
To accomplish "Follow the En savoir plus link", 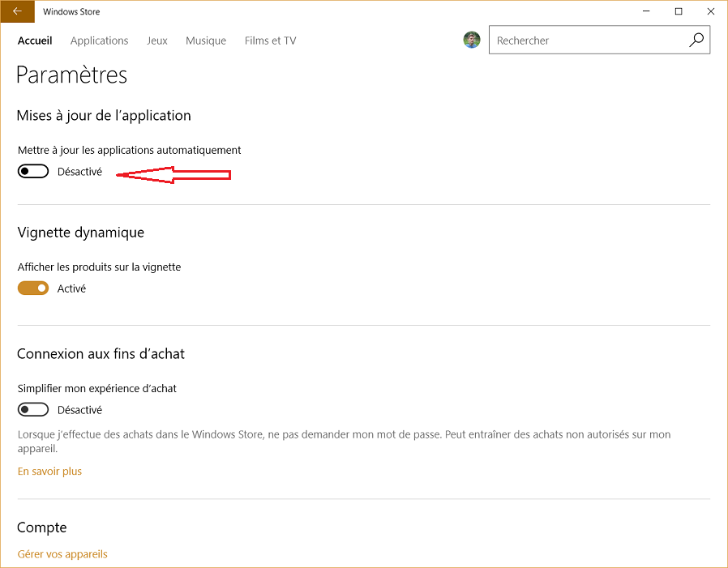I will coord(49,471).
